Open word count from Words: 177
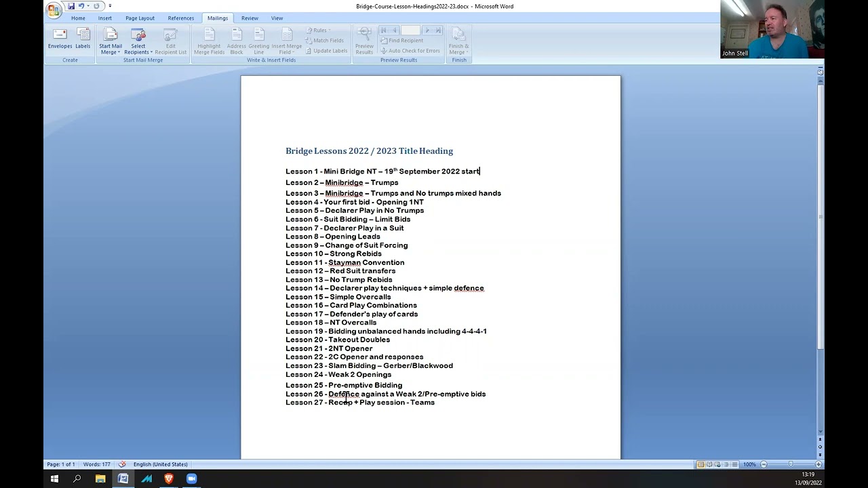The width and height of the screenshot is (868, 488). click(x=97, y=464)
